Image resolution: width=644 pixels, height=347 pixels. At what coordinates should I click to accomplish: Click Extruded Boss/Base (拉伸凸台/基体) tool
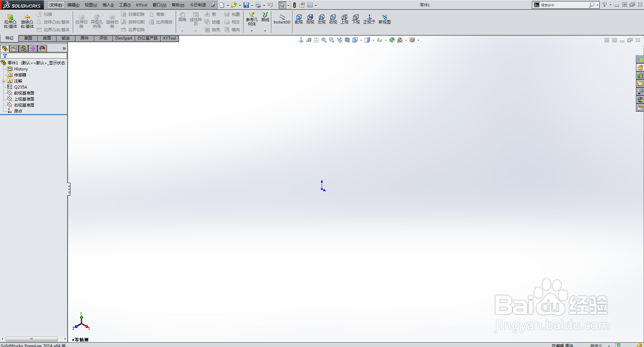(10, 21)
